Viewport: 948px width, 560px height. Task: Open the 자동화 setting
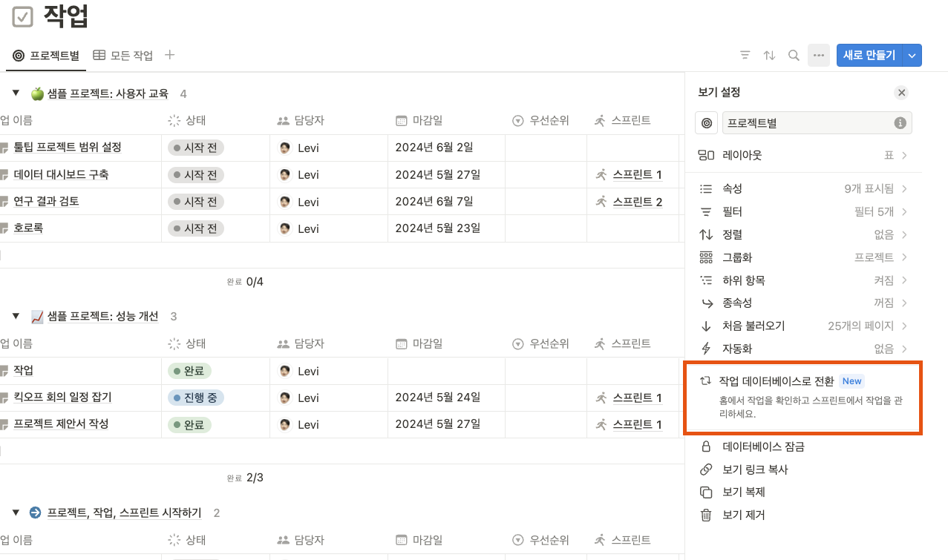point(803,349)
